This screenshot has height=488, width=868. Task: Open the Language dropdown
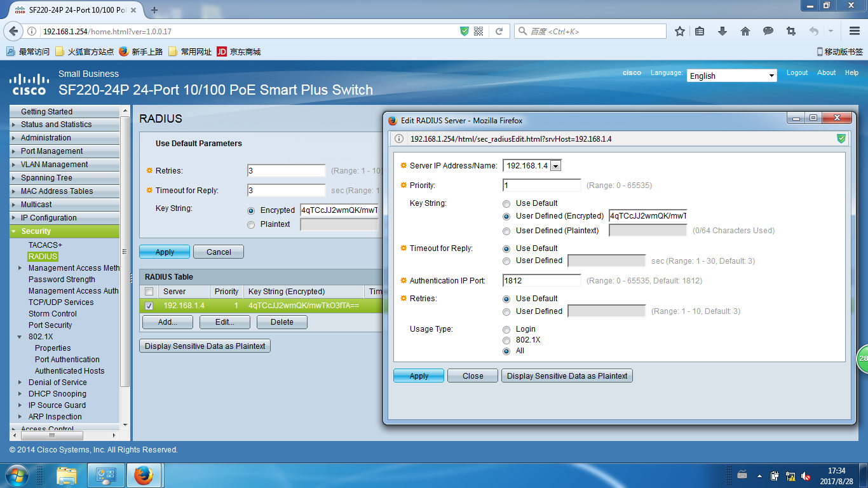coord(732,76)
